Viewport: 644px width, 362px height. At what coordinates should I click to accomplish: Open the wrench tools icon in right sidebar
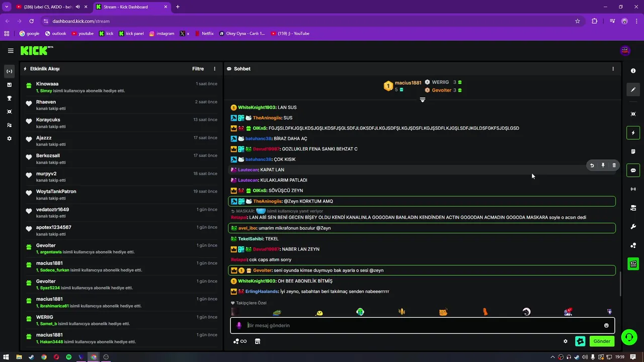coord(633,226)
